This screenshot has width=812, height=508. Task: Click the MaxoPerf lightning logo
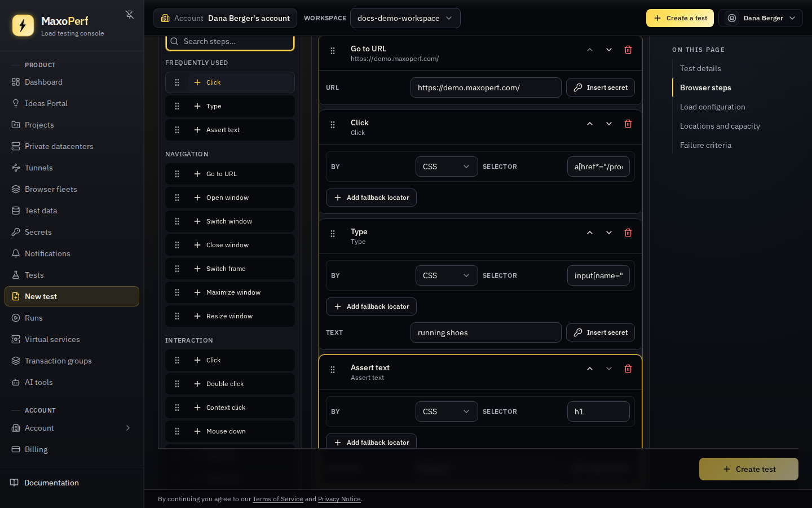(23, 25)
